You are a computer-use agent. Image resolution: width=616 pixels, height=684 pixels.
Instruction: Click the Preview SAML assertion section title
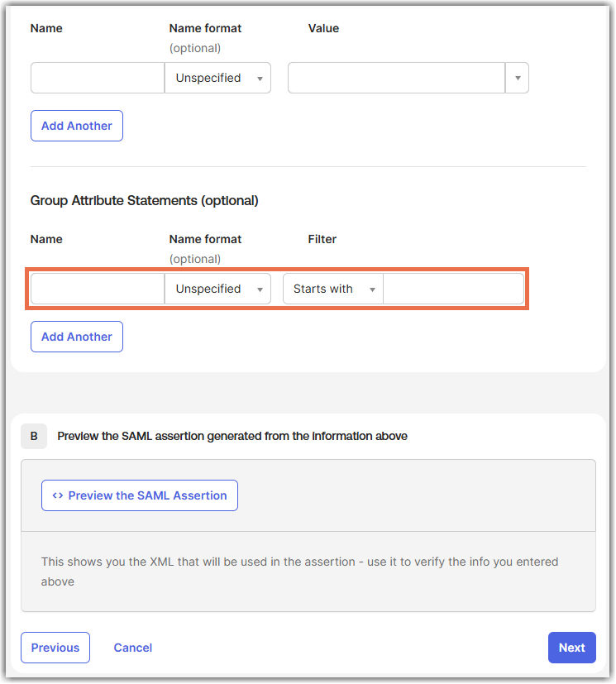click(x=232, y=436)
